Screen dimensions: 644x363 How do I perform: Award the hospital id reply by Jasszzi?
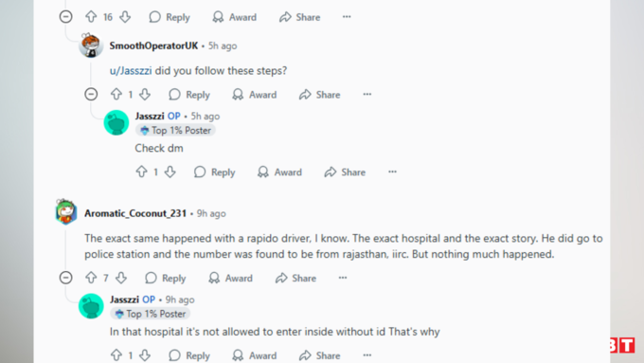[255, 355]
